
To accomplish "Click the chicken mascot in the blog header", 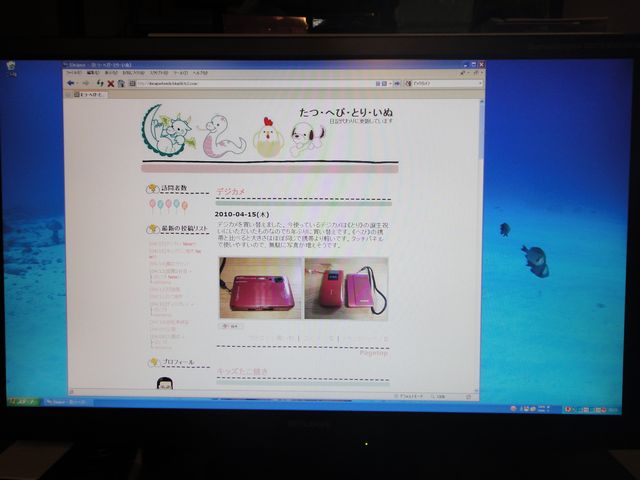I will coord(267,137).
